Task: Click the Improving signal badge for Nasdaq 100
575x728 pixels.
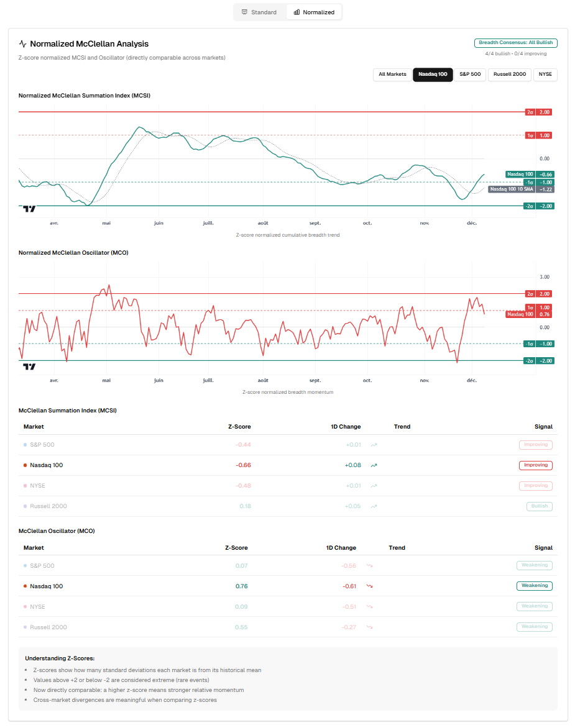Action: tap(535, 465)
